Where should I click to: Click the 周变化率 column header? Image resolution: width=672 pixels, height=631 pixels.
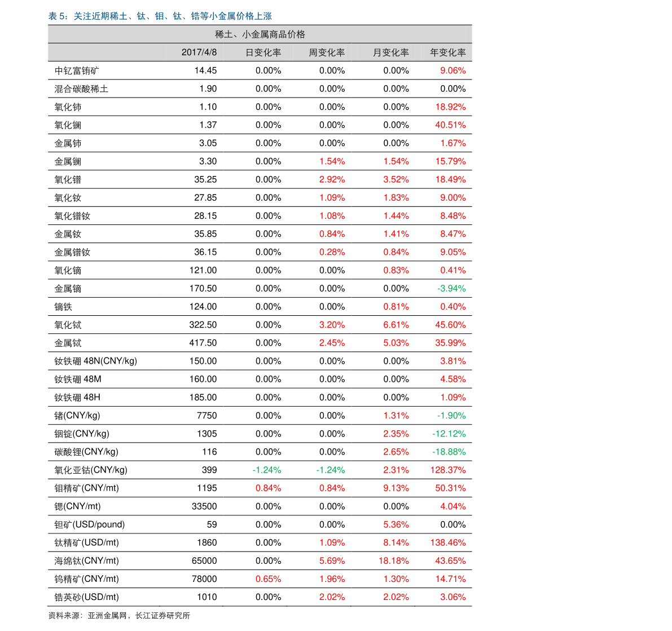pyautogui.click(x=327, y=52)
